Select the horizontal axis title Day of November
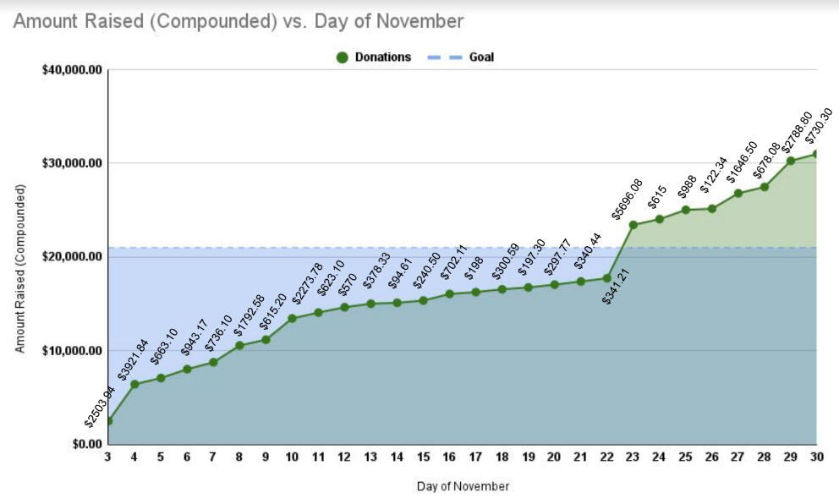839x504 pixels. pos(463,486)
